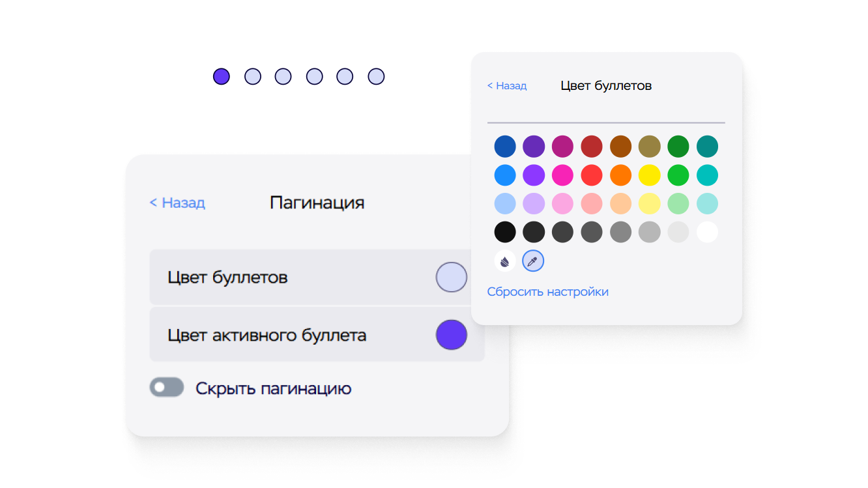Click the Сбросить настройки link

point(548,292)
